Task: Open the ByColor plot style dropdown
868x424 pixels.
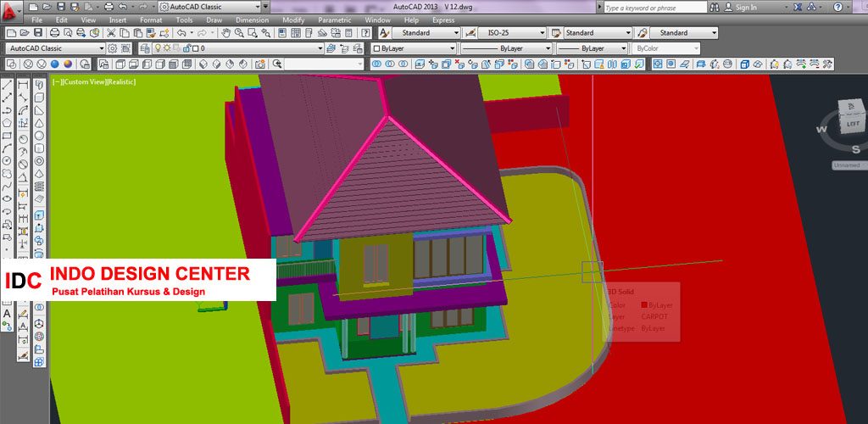Action: [666, 48]
